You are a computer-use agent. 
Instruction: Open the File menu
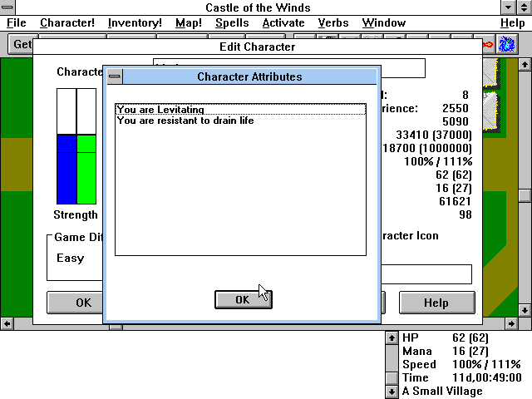click(17, 22)
